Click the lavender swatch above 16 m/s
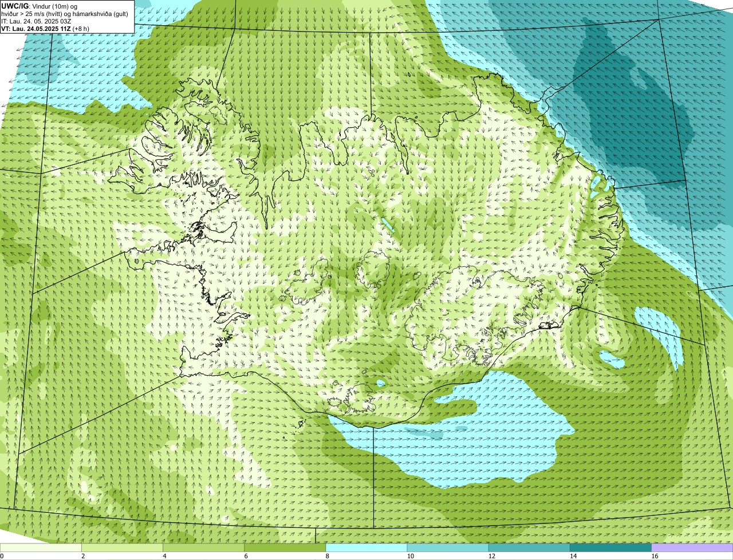Image resolution: width=733 pixels, height=560 pixels. (x=692, y=547)
